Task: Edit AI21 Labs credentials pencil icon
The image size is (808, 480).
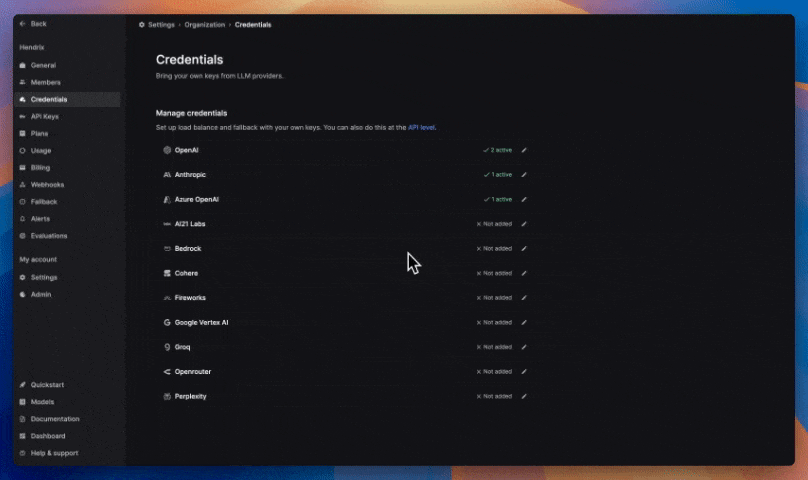Action: coord(524,224)
